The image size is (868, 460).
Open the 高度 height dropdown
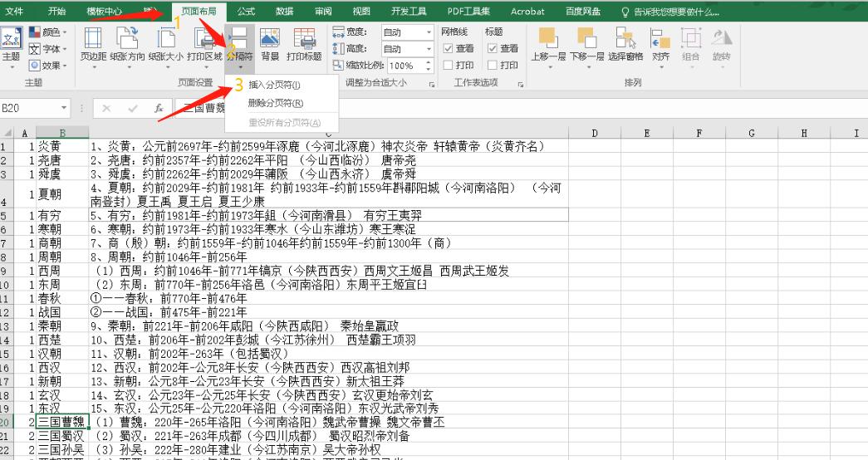(x=429, y=49)
